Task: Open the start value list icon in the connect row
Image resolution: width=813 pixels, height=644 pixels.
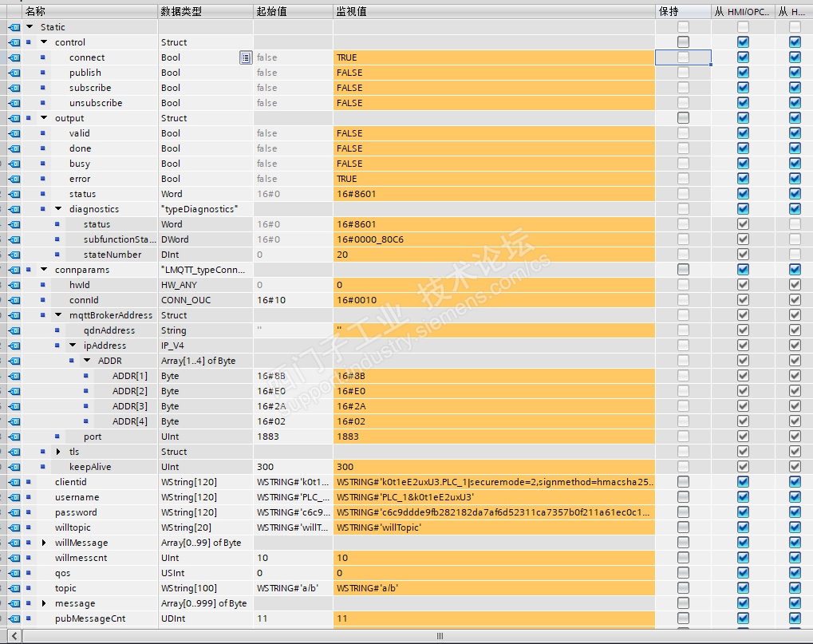Action: [x=246, y=57]
